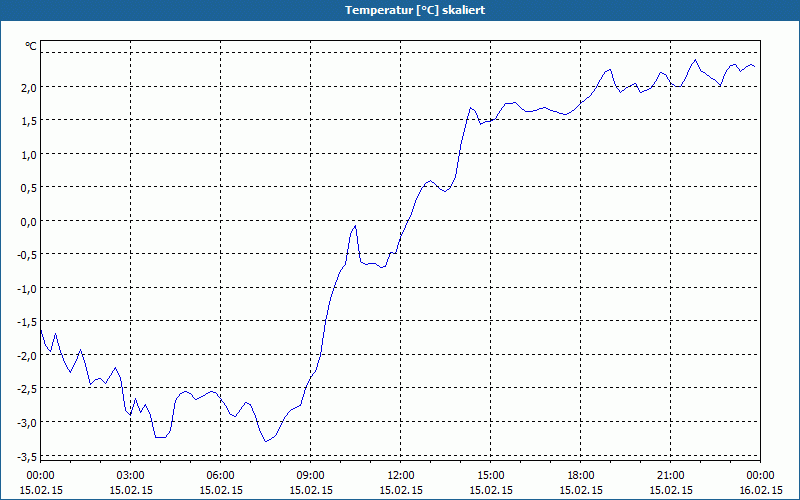Click the curve's sharp peak near 10:30
The image size is (800, 500).
coord(355,226)
